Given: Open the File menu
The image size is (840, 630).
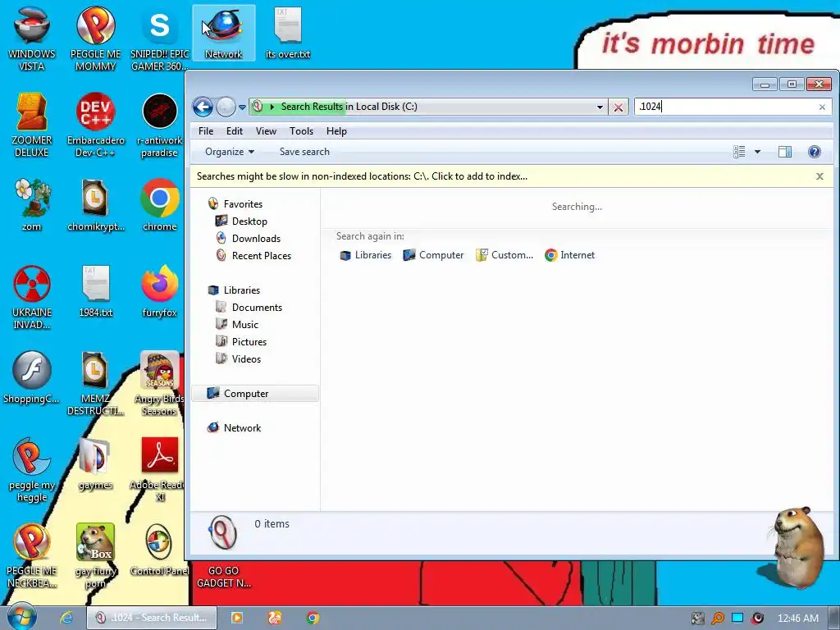Looking at the screenshot, I should [206, 131].
